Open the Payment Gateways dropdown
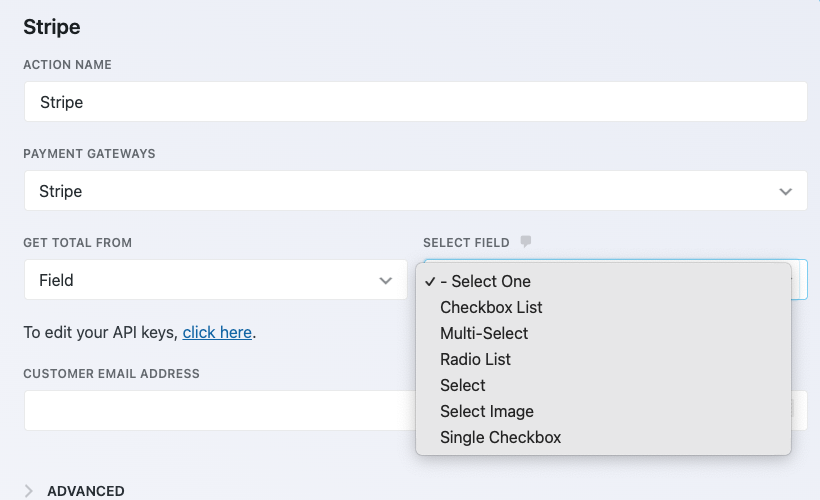Screen dimensions: 820x500 [415, 191]
